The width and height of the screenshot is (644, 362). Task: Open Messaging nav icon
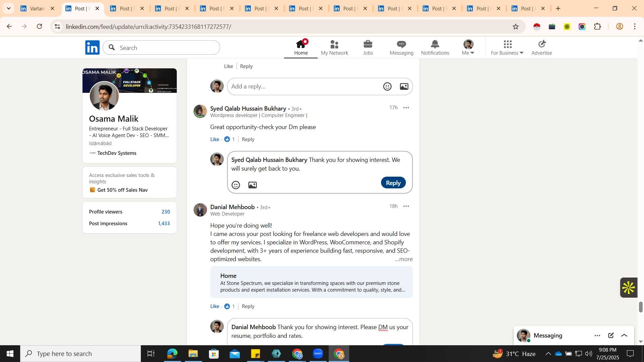[x=401, y=47]
